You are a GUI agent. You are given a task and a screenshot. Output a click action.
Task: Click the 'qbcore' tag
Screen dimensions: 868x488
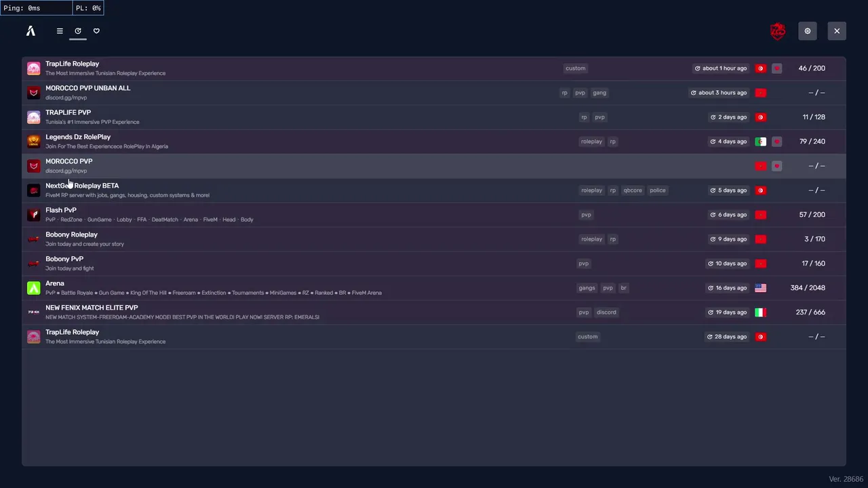[x=633, y=190]
